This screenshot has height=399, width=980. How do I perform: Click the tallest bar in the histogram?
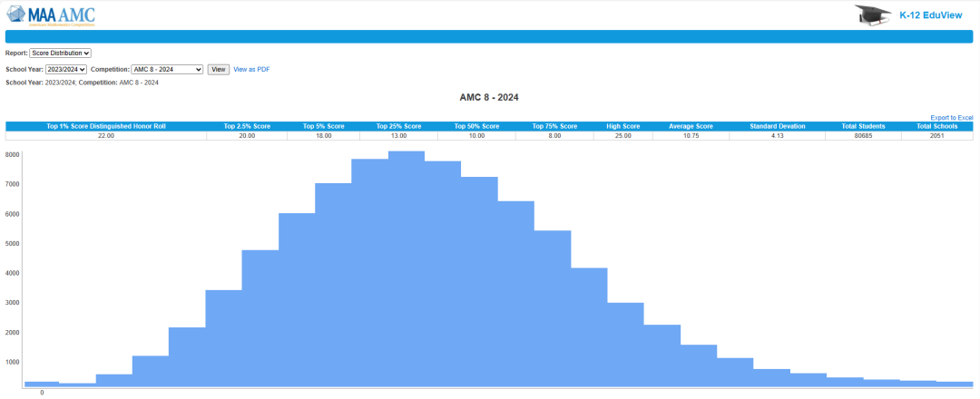(x=407, y=272)
